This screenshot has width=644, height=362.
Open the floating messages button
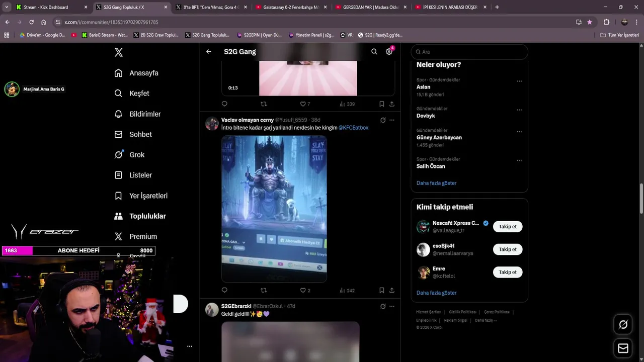[623, 348]
